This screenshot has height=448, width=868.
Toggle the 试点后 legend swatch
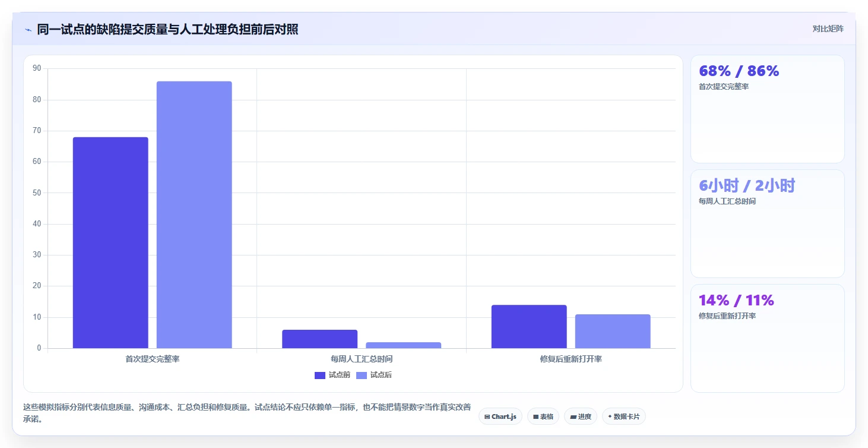pos(362,375)
